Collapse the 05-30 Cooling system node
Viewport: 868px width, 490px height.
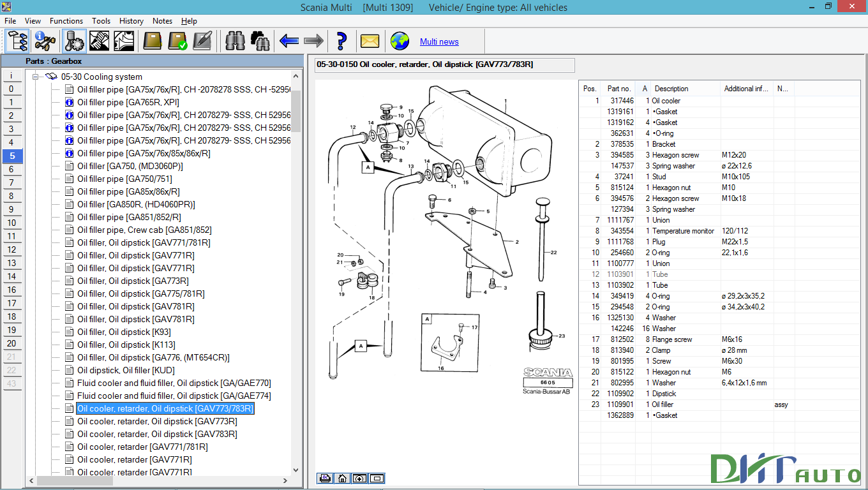pos(36,75)
